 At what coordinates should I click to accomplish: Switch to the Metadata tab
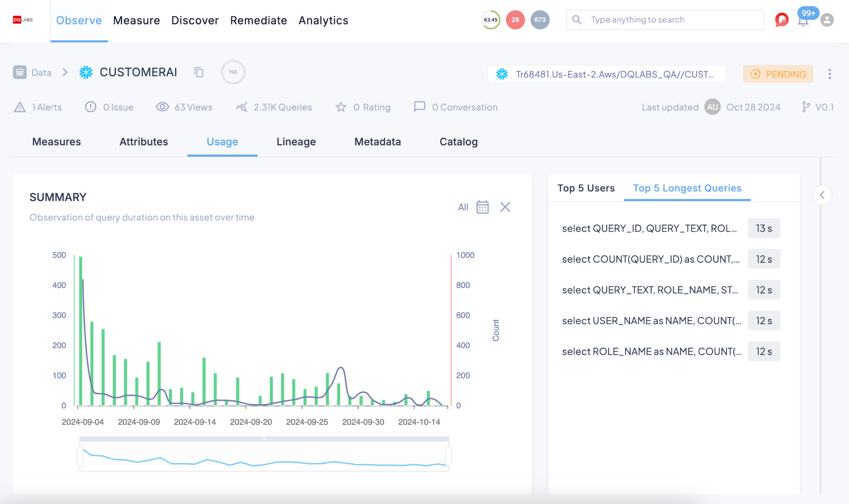378,142
